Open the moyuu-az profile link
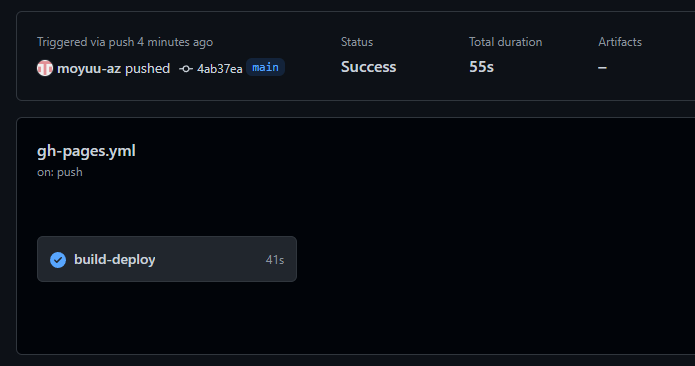 click(89, 69)
